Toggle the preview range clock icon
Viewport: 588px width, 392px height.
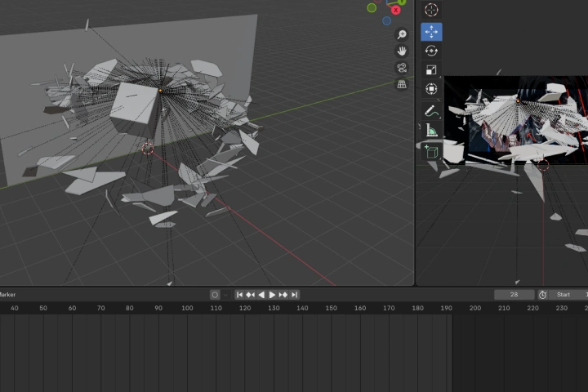(542, 295)
